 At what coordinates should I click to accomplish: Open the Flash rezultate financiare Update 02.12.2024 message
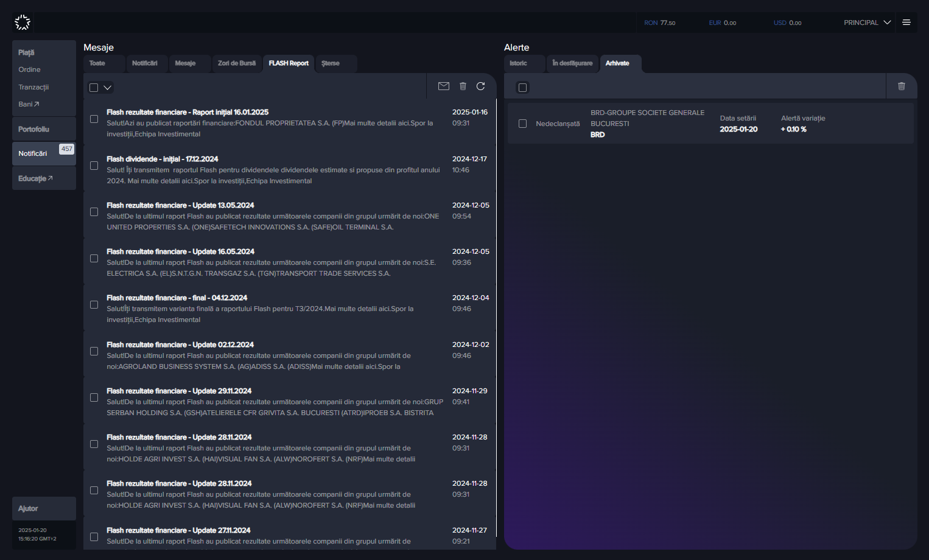(x=290, y=355)
